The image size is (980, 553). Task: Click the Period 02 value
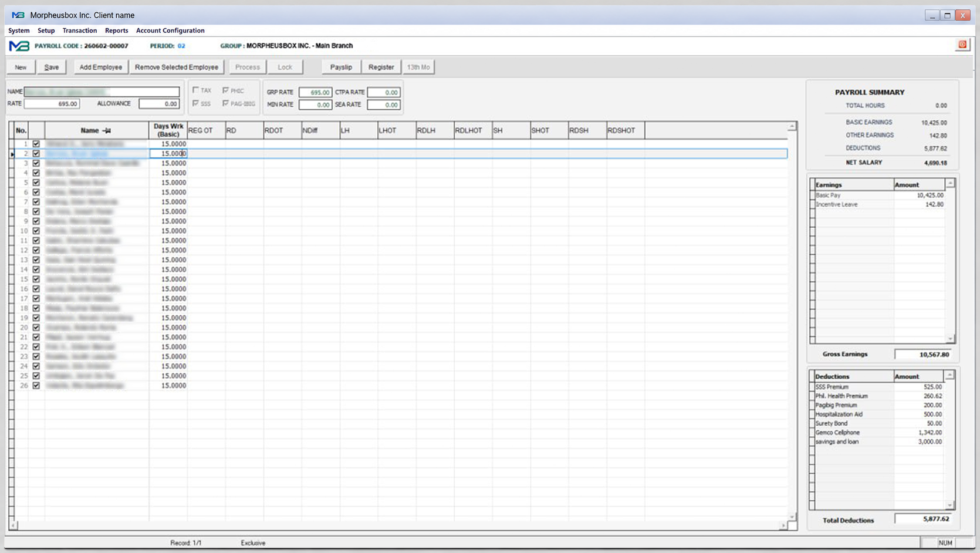click(x=181, y=46)
